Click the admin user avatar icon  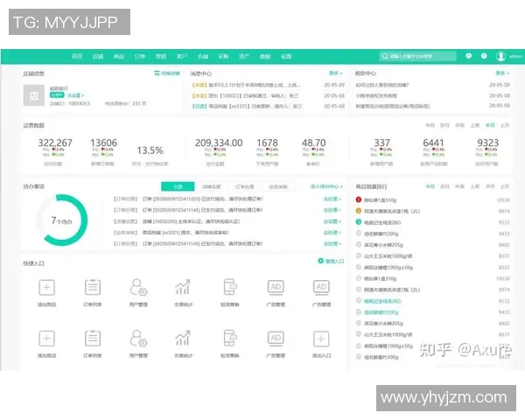[x=500, y=56]
